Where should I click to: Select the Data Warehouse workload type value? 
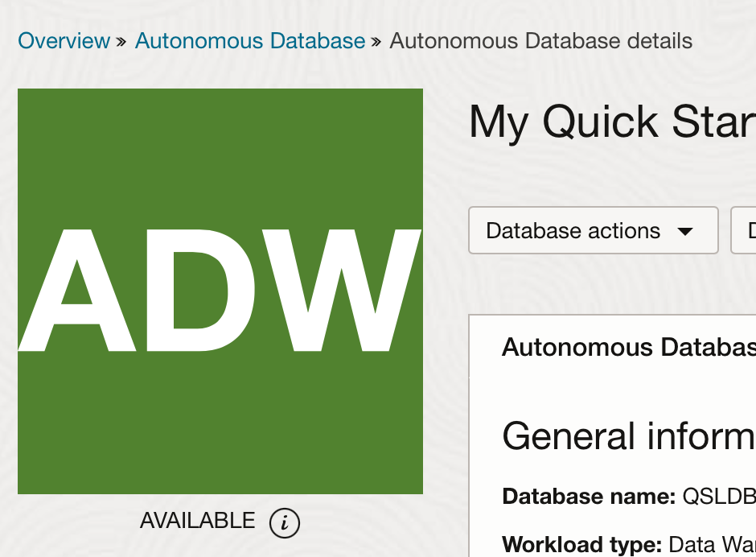(x=711, y=544)
